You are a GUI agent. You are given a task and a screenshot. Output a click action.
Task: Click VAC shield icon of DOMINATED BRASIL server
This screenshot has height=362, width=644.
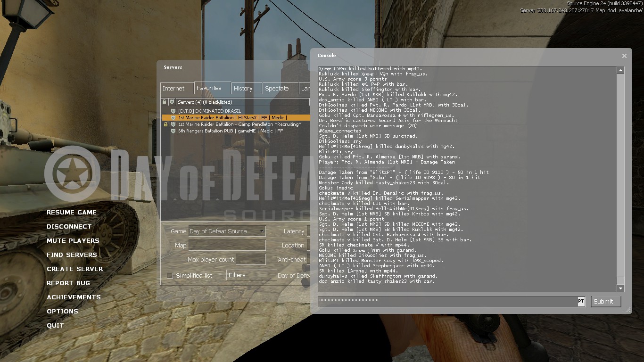coord(173,111)
